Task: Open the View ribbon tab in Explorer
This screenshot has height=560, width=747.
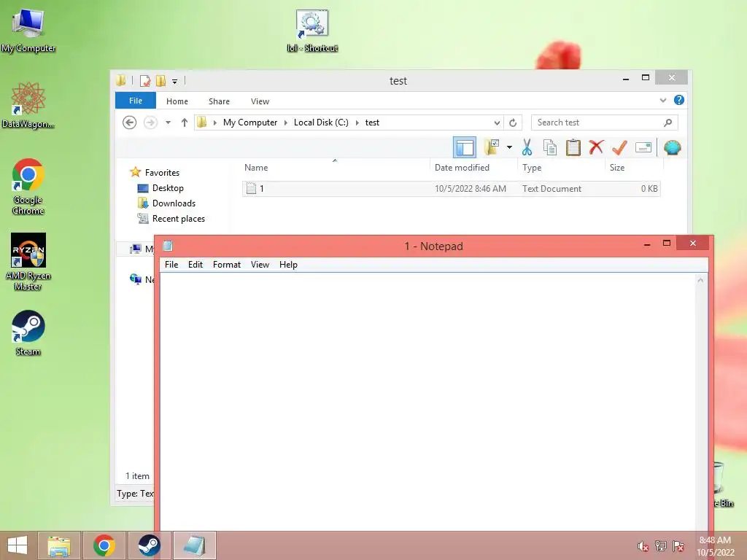Action: coord(260,101)
